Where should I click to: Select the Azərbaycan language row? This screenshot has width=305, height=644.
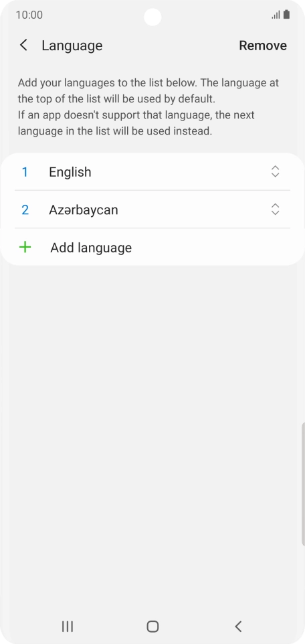152,210
